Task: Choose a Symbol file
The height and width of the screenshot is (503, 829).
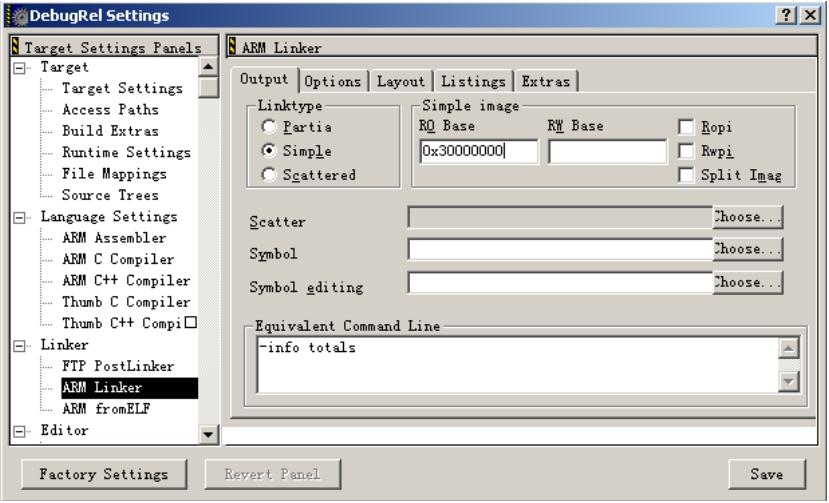Action: click(x=747, y=249)
